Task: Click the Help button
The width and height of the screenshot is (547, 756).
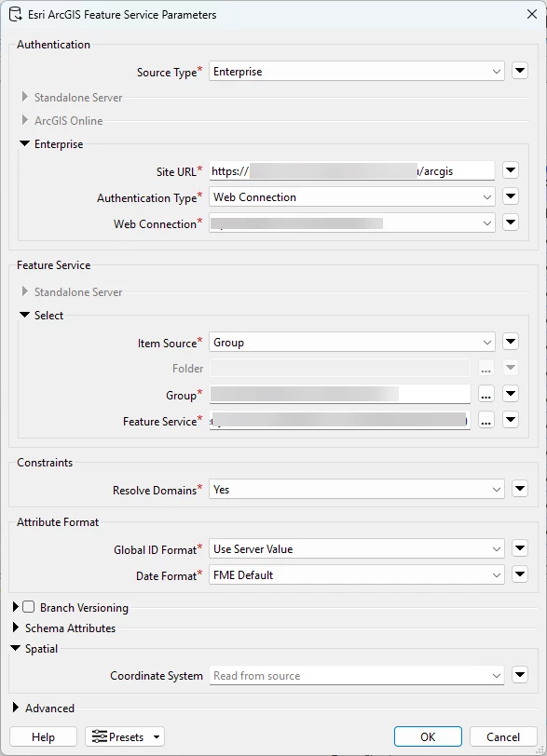Action: pyautogui.click(x=43, y=736)
